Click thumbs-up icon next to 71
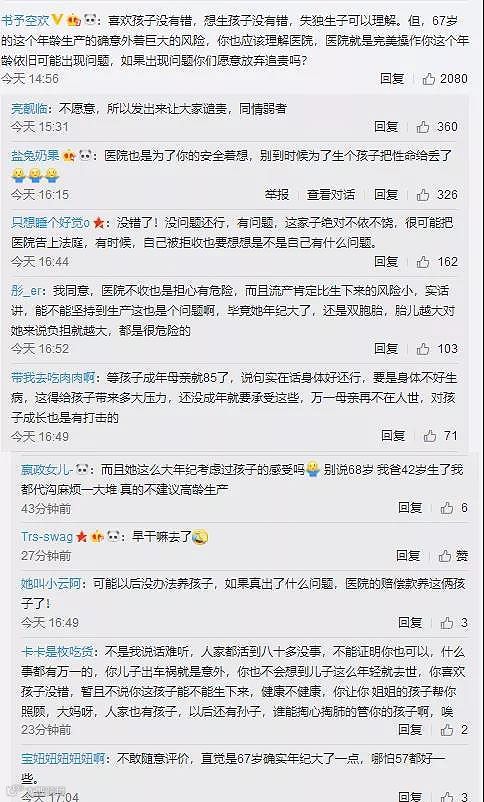Screen dimensions: 484x802 click(430, 436)
